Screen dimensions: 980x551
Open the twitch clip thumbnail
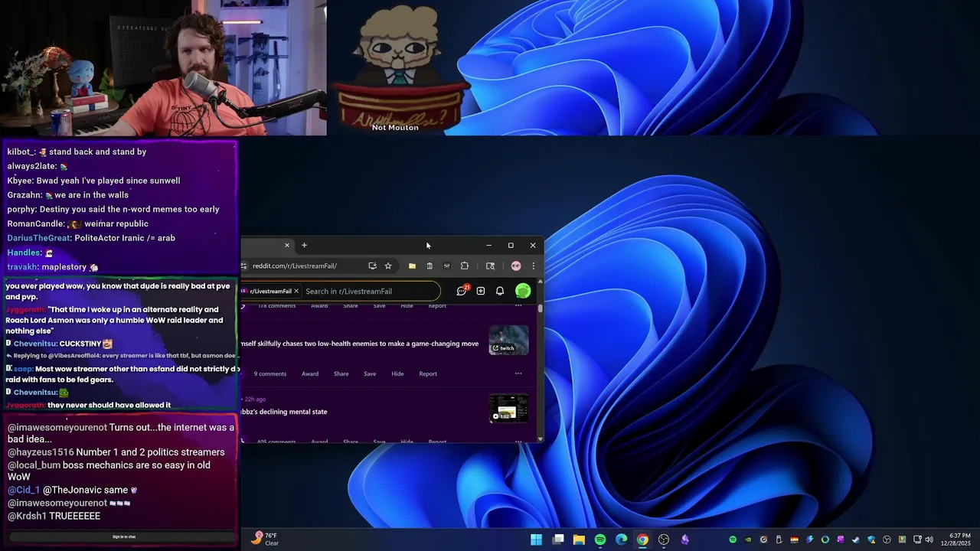tap(508, 340)
